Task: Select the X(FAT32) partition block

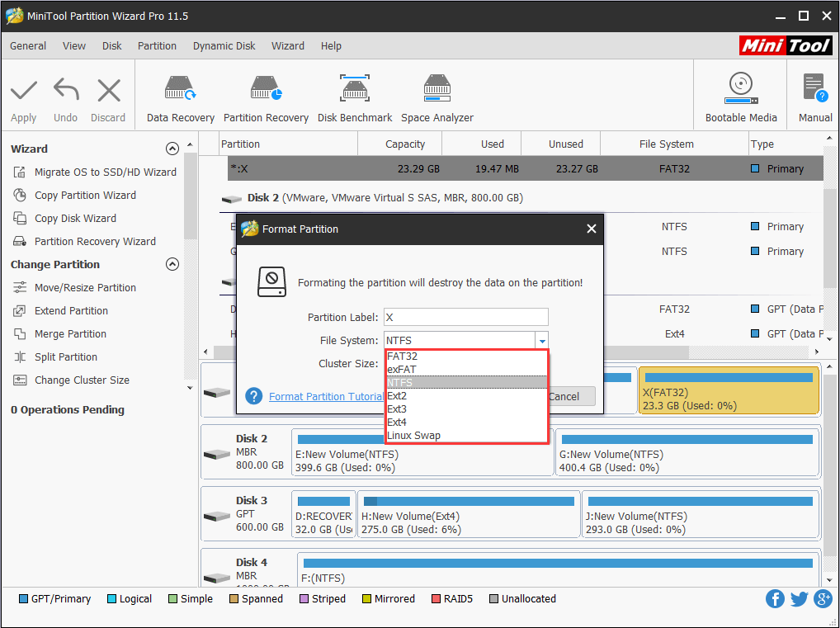Action: (729, 390)
